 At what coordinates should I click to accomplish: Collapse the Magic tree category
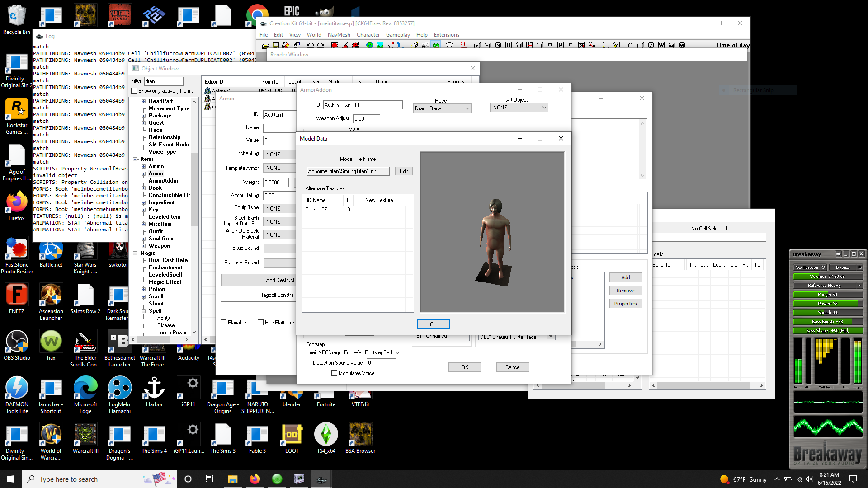click(x=135, y=253)
